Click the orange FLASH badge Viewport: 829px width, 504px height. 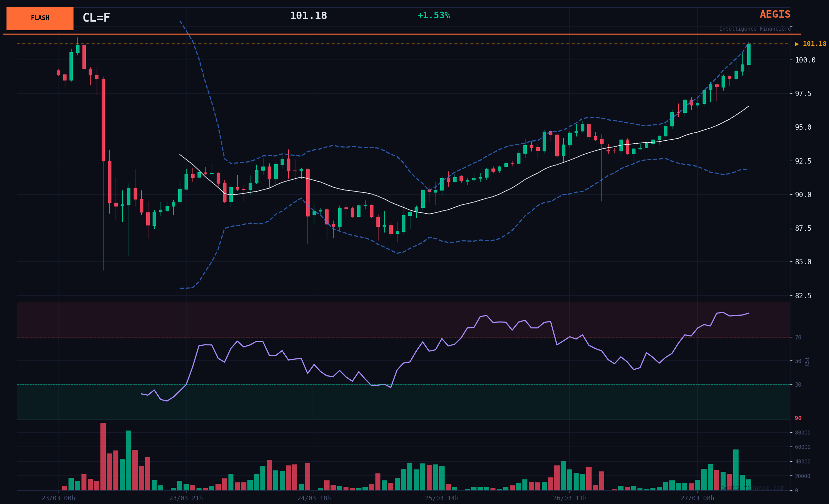tap(40, 19)
